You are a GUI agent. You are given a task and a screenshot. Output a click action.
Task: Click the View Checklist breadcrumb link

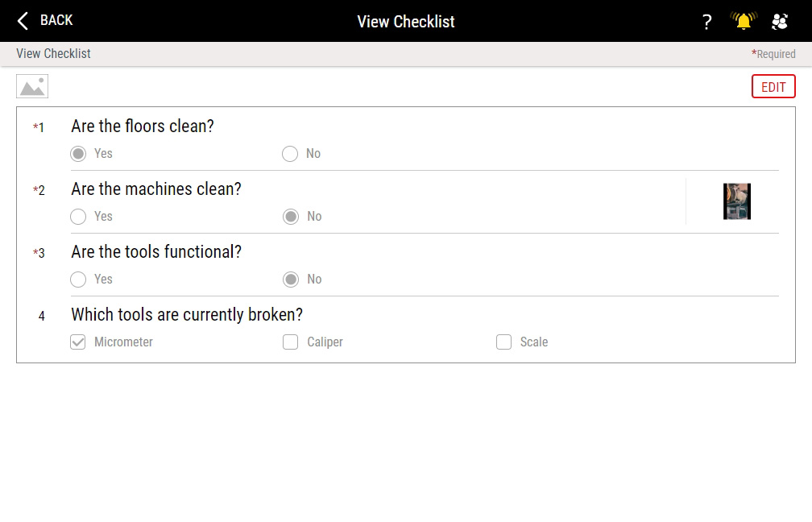coord(52,53)
